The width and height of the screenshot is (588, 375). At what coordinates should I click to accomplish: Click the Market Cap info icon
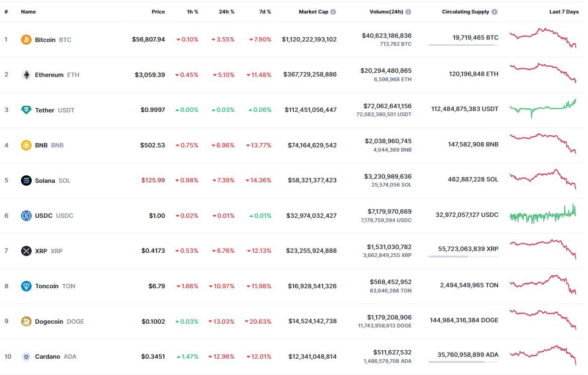coord(333,12)
